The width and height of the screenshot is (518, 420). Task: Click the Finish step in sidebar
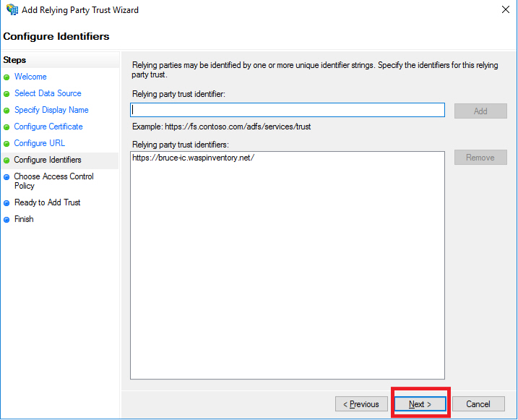pos(24,219)
